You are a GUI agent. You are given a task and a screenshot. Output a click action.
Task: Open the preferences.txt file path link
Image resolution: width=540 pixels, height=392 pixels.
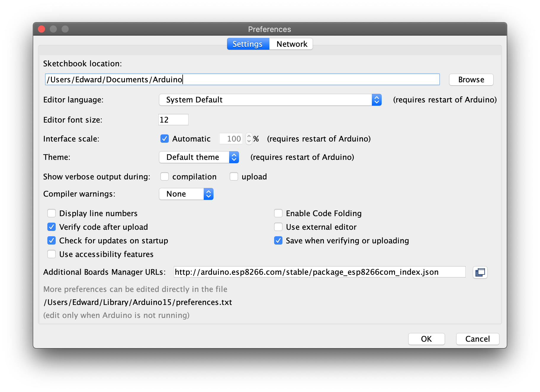click(x=138, y=302)
